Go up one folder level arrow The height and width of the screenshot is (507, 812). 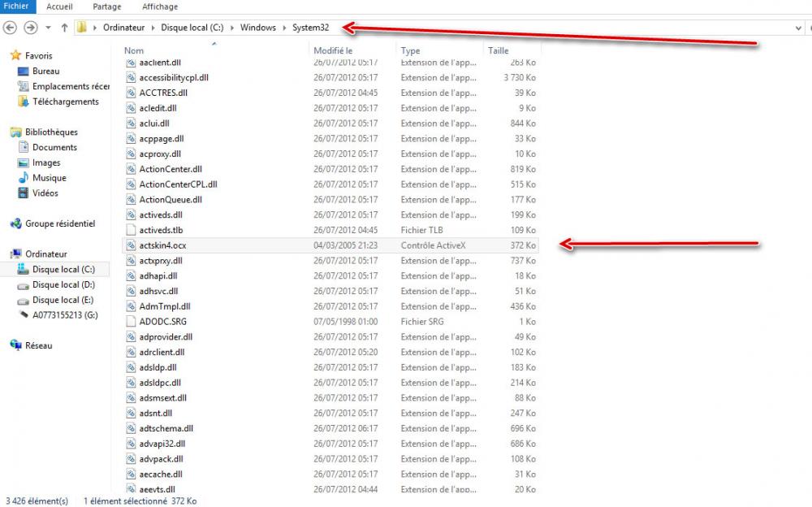point(64,28)
